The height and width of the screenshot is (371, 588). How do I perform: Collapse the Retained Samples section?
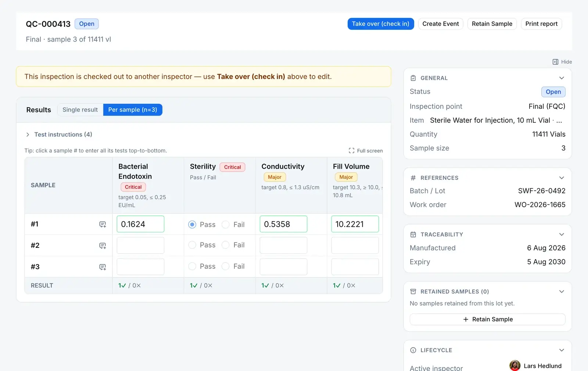(562, 292)
